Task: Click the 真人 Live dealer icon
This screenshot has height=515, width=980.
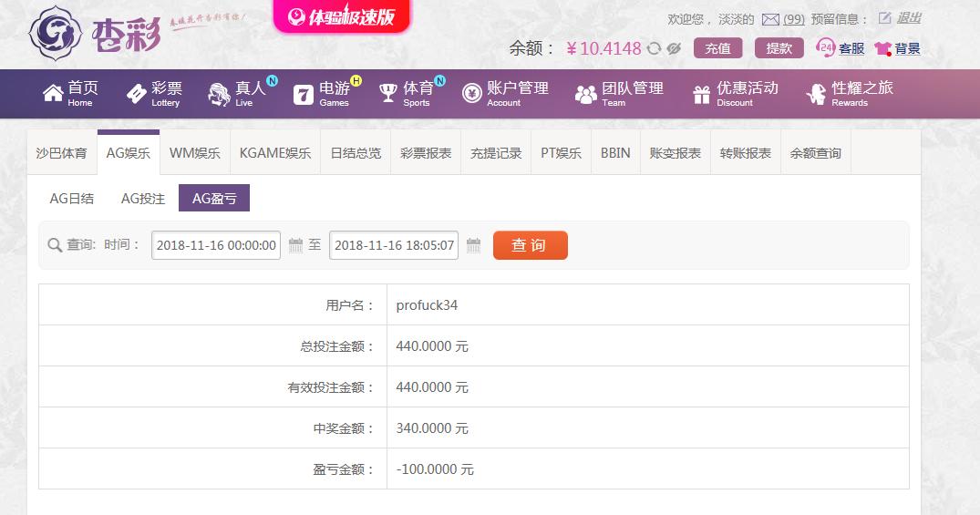Action: [220, 94]
